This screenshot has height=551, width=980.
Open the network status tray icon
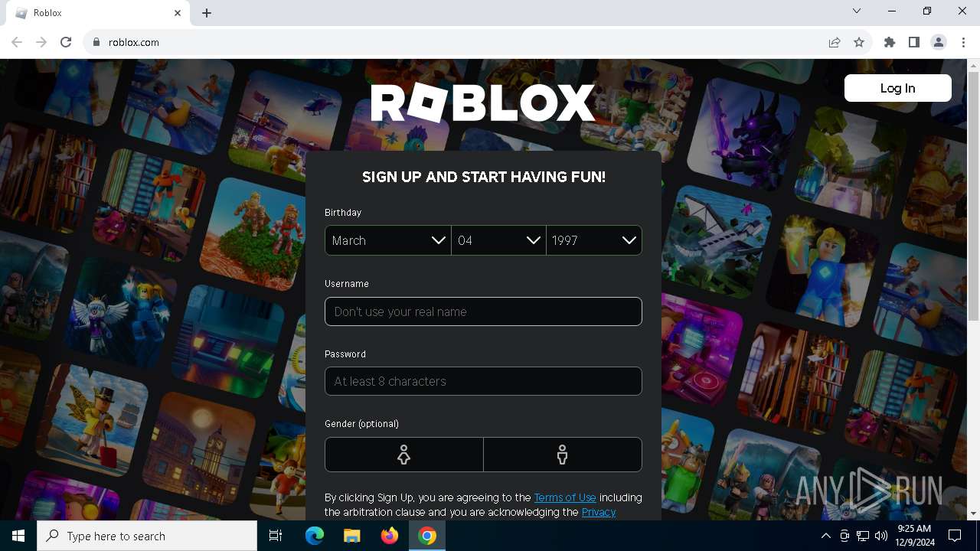click(x=863, y=536)
